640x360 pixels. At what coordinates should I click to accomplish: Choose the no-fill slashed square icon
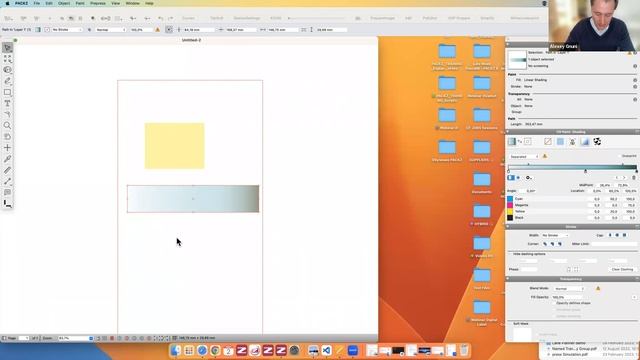tap(548, 142)
